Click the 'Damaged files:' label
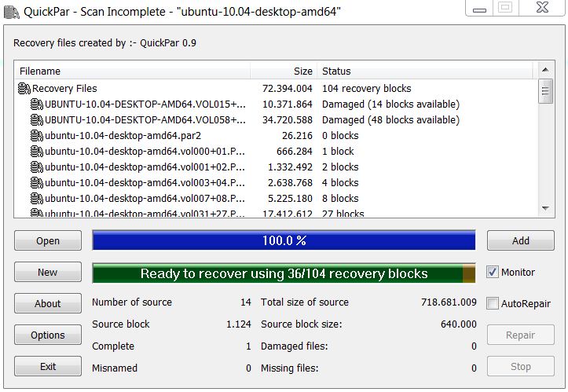The image size is (568, 392). tap(294, 346)
